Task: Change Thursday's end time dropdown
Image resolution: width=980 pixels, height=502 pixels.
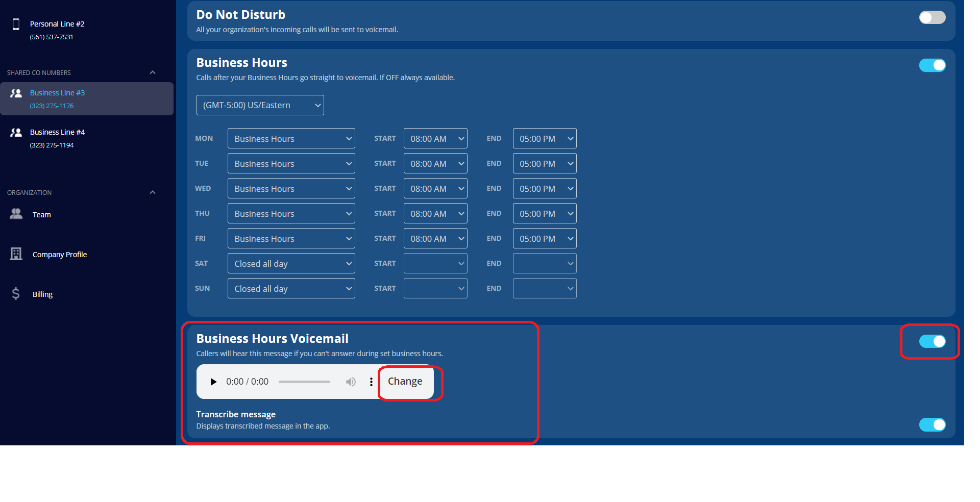Action: [x=545, y=213]
